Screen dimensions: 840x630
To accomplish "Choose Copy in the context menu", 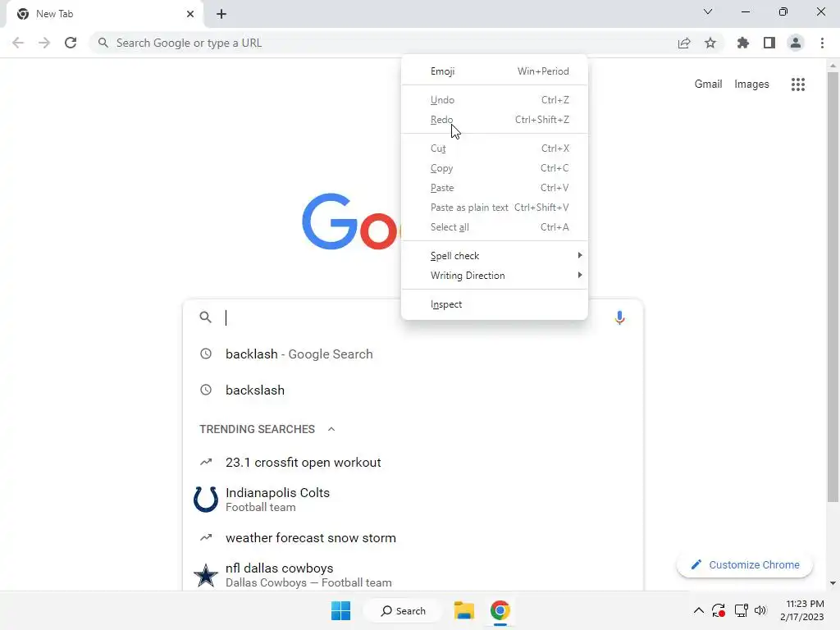I will coord(495,168).
